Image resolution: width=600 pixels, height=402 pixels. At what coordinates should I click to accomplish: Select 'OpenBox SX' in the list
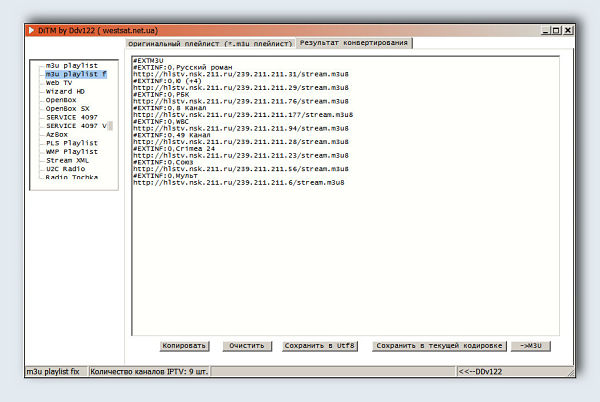pos(67,109)
